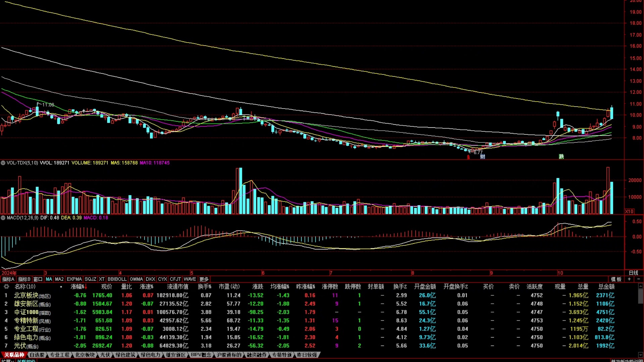Select the 北京板块 bottom tab
The width and height of the screenshot is (644, 362).
tap(85, 355)
